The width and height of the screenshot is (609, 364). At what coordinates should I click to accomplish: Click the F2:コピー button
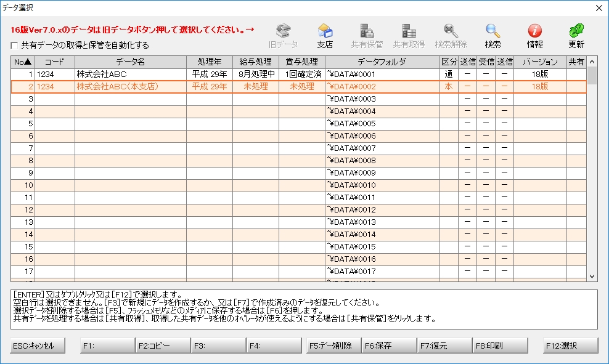click(x=163, y=346)
